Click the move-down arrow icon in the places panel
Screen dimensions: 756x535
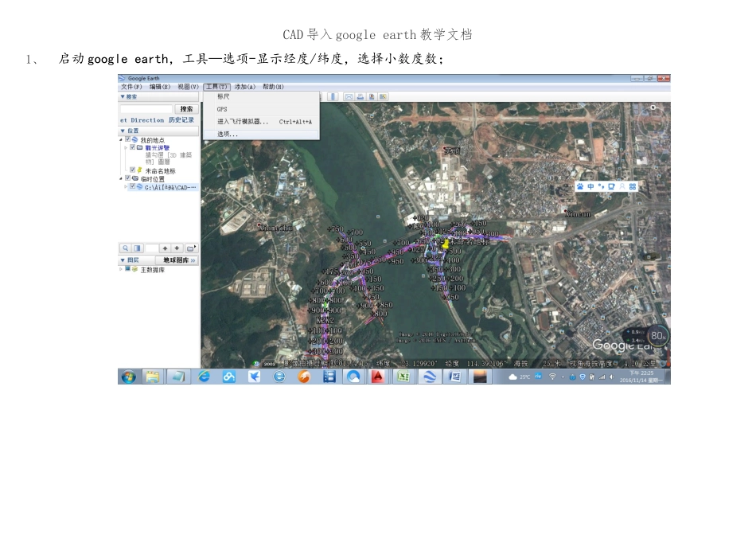(177, 248)
